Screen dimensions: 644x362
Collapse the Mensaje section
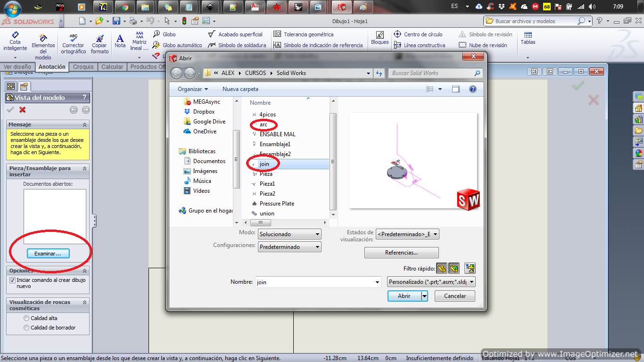coord(85,124)
